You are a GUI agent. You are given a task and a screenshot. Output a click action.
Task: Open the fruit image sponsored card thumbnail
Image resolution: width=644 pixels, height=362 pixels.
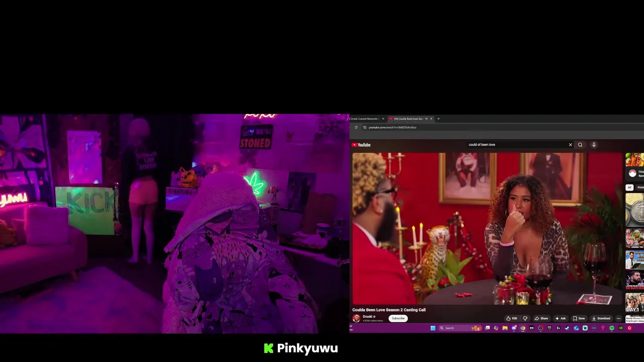pyautogui.click(x=635, y=160)
